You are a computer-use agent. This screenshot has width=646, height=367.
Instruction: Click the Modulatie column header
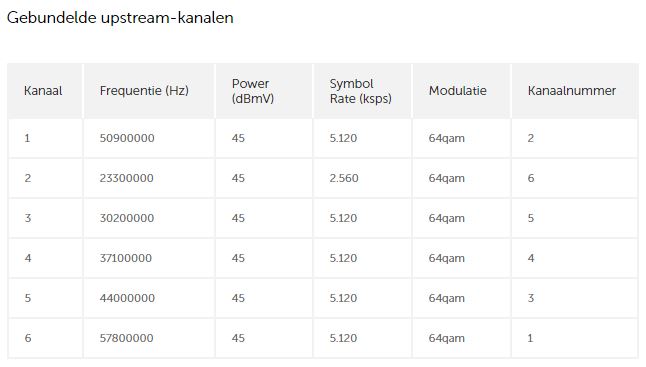point(458,91)
